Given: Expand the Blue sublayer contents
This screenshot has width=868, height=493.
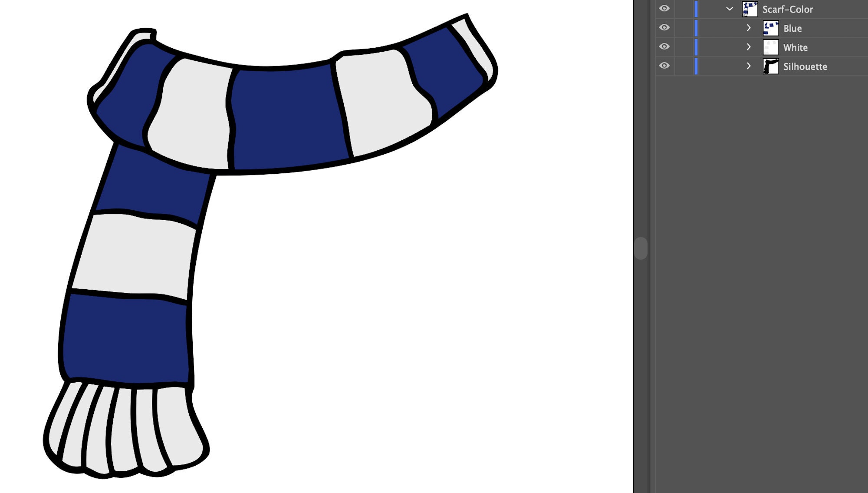Looking at the screenshot, I should click(x=749, y=27).
